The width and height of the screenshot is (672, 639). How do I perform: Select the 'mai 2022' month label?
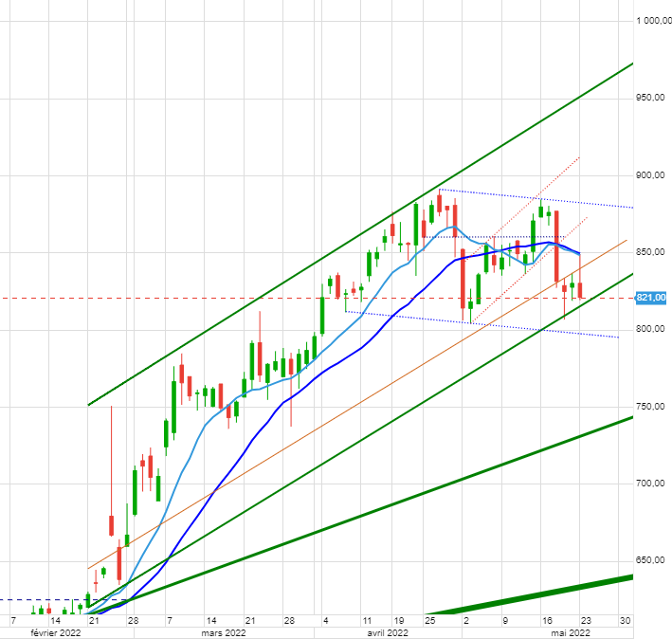coord(572,631)
